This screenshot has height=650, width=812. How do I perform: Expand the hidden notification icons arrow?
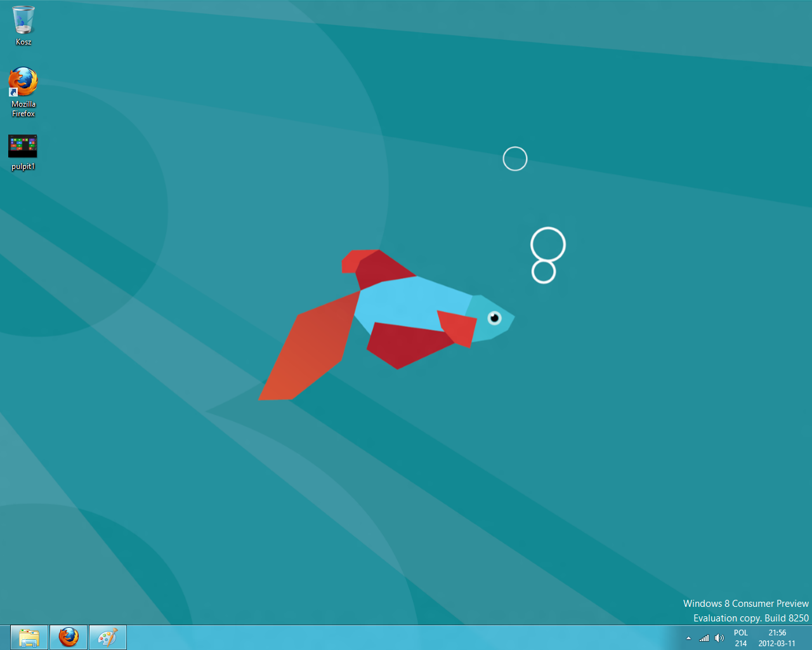(x=688, y=638)
